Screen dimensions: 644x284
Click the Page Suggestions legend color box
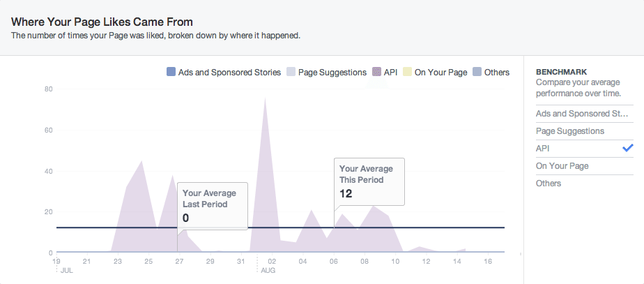pyautogui.click(x=291, y=72)
